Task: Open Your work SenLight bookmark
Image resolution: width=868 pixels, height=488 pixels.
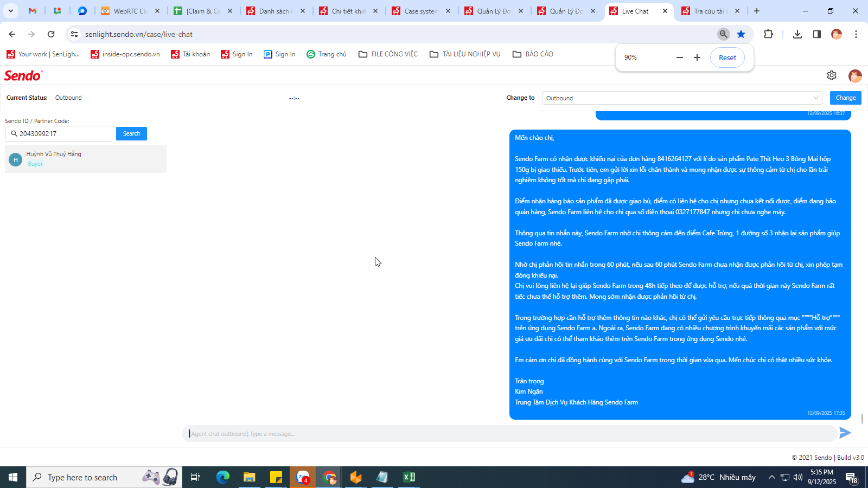Action: (43, 54)
